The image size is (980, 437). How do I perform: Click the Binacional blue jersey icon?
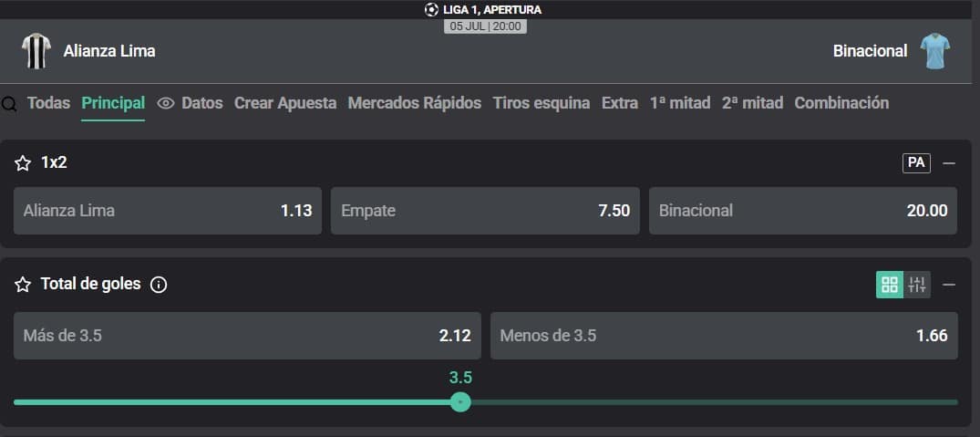(x=935, y=51)
